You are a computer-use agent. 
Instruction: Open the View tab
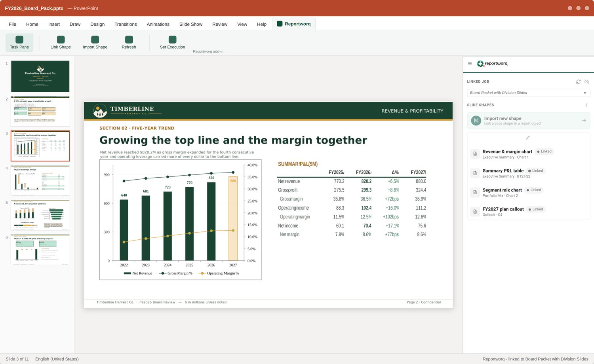pyautogui.click(x=242, y=24)
